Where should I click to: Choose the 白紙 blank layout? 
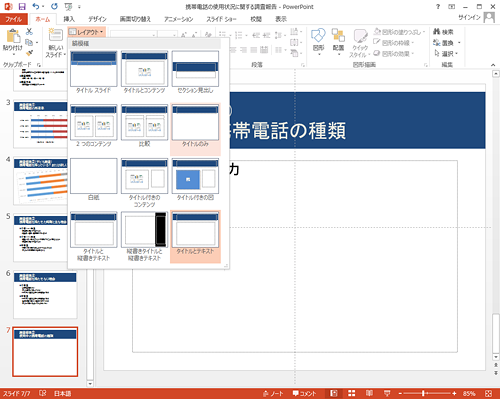click(94, 180)
